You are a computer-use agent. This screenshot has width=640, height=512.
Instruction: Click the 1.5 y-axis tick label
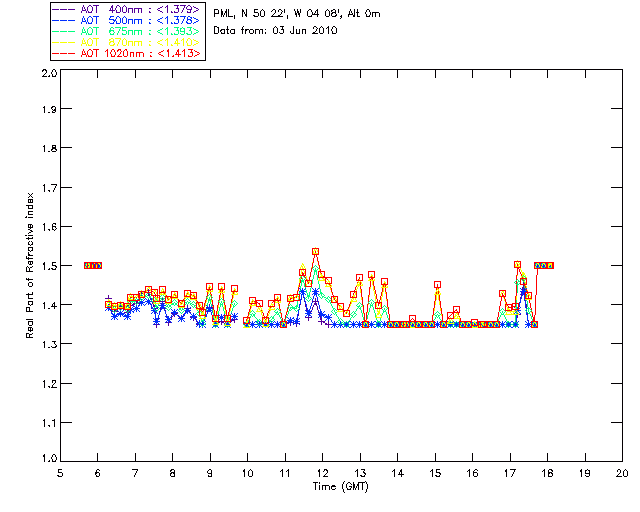point(49,266)
